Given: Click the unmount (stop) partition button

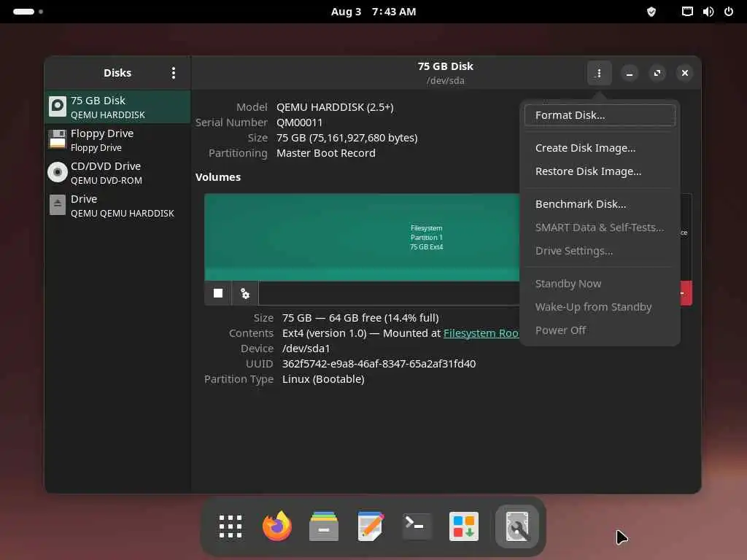Looking at the screenshot, I should (218, 293).
